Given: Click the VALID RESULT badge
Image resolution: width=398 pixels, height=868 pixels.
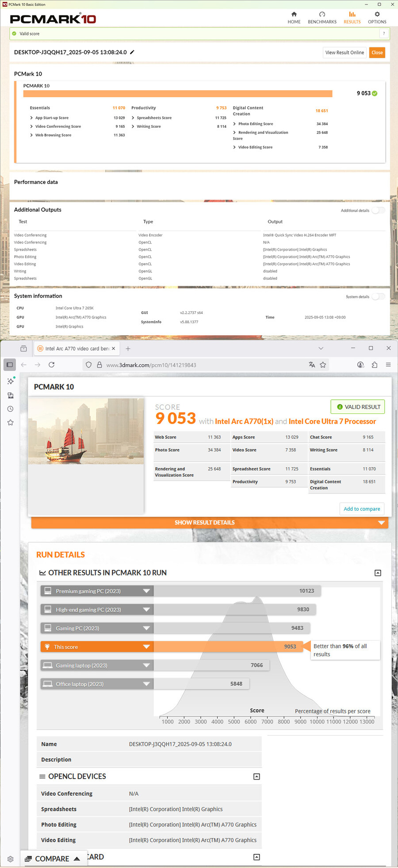Looking at the screenshot, I should pyautogui.click(x=358, y=407).
